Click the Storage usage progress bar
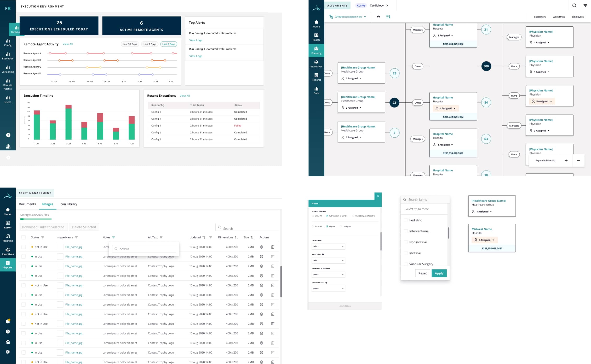Screen dimensions: 591x364 (36, 219)
